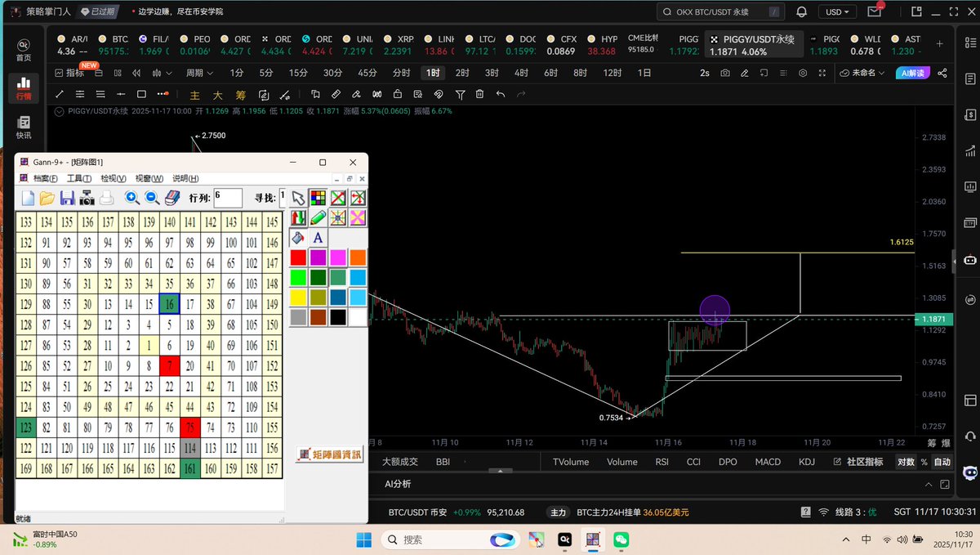The image size is (980, 555).
Task: Open the 2s refresh interval selector
Action: click(705, 73)
